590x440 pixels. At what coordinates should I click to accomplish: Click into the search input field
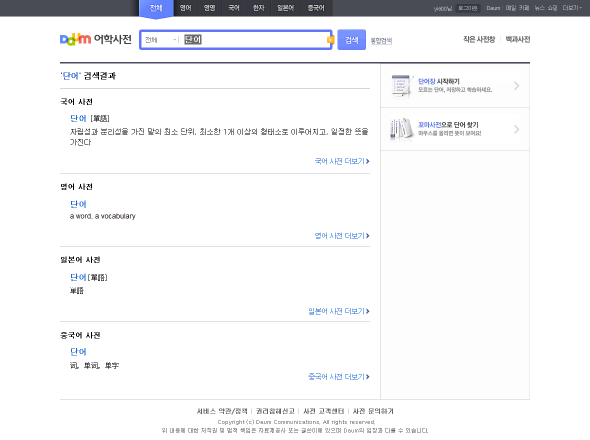tap(254, 40)
